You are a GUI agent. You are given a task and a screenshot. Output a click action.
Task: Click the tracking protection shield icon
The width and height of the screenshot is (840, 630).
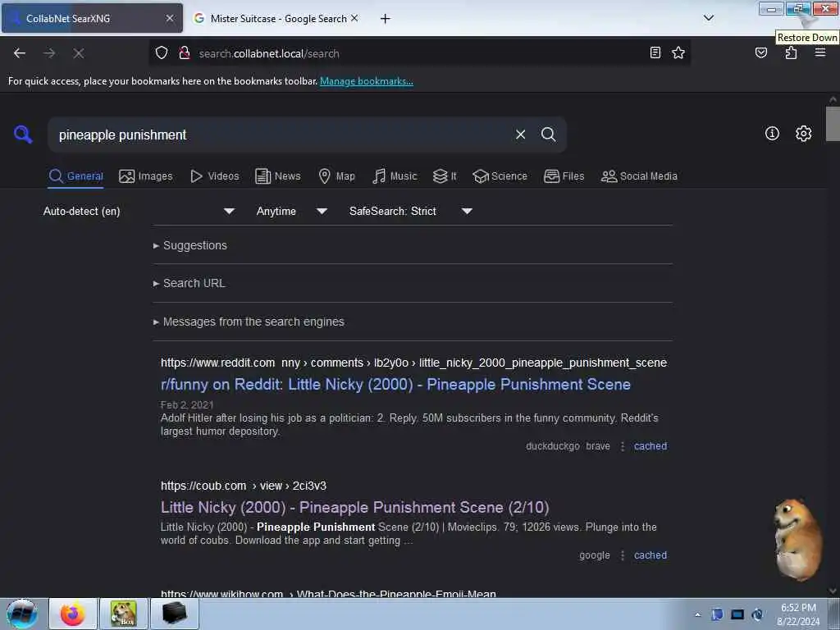pos(162,53)
